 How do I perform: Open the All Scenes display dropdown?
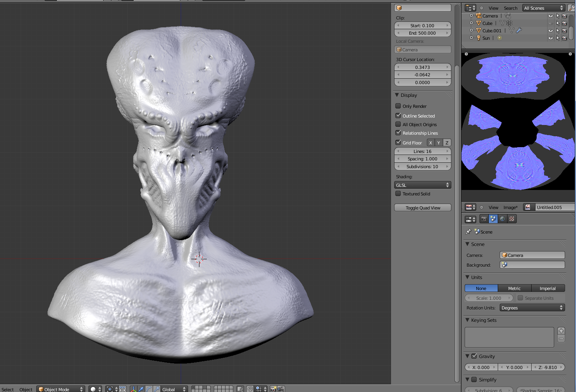pos(543,8)
